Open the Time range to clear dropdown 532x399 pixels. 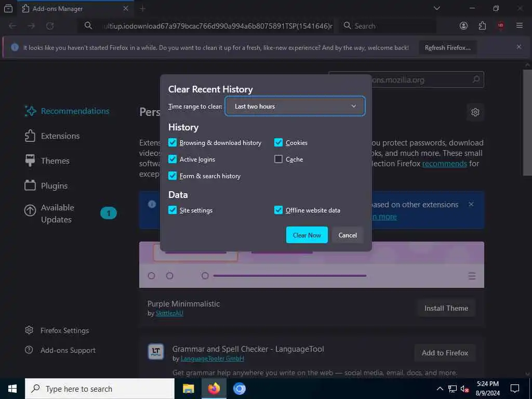295,106
